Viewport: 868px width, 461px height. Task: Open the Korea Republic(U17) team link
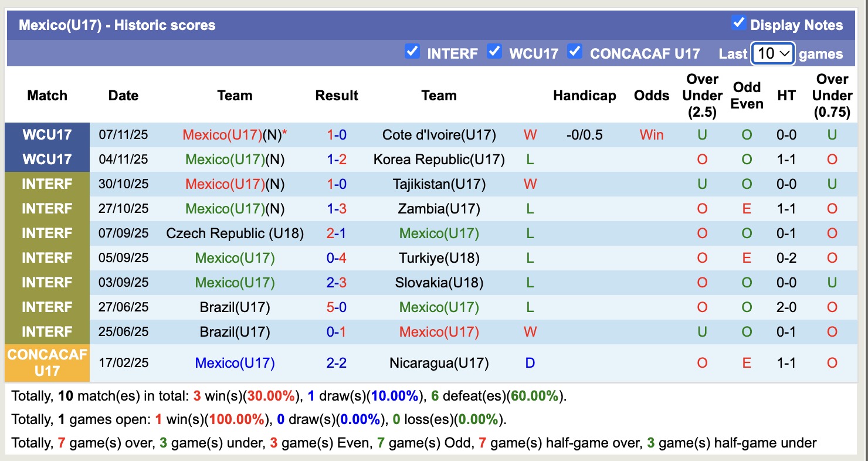(439, 160)
